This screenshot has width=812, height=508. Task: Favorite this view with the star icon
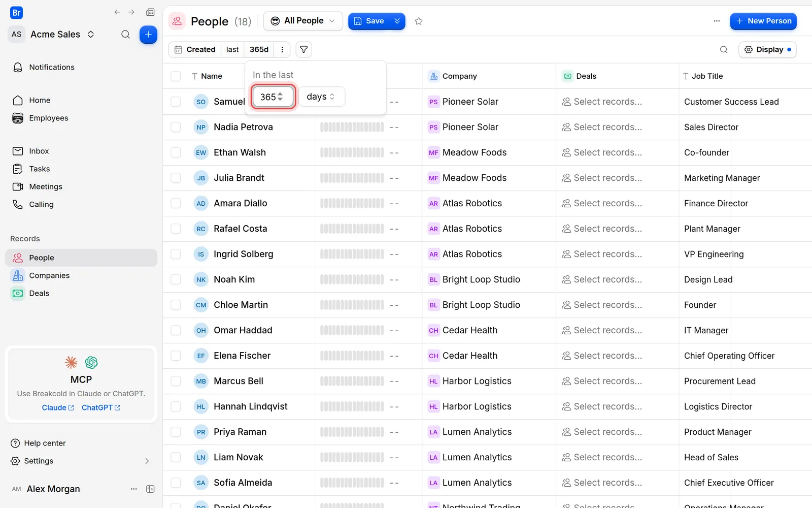coord(419,21)
